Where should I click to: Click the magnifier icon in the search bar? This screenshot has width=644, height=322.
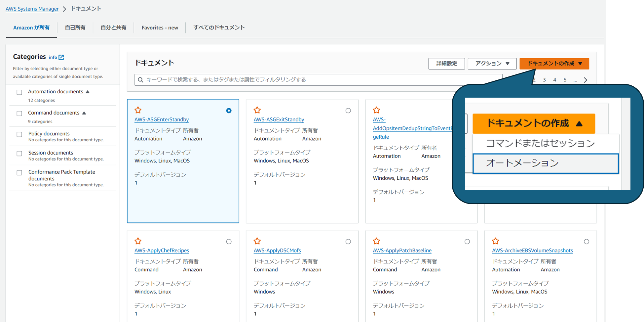coord(140,80)
